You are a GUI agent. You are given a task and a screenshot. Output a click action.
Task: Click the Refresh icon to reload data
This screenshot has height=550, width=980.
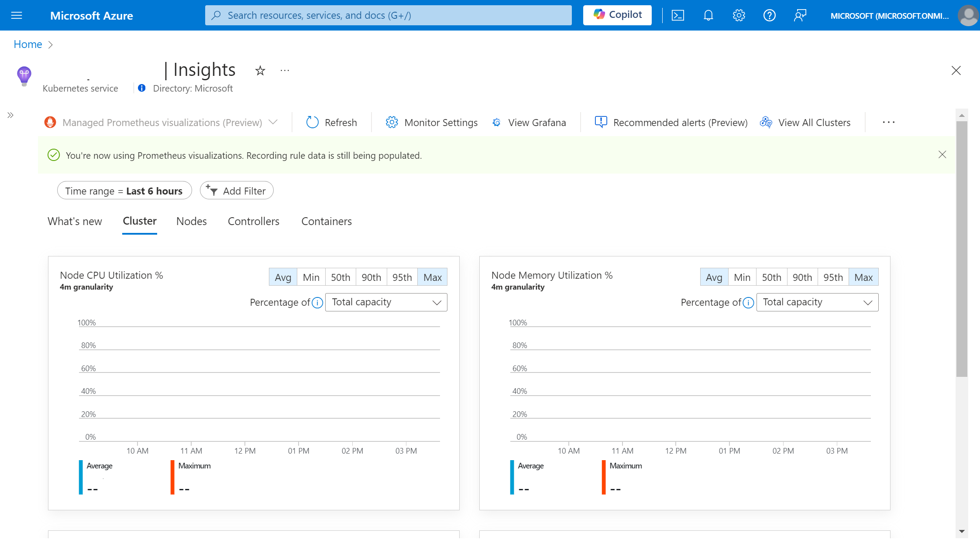(312, 122)
